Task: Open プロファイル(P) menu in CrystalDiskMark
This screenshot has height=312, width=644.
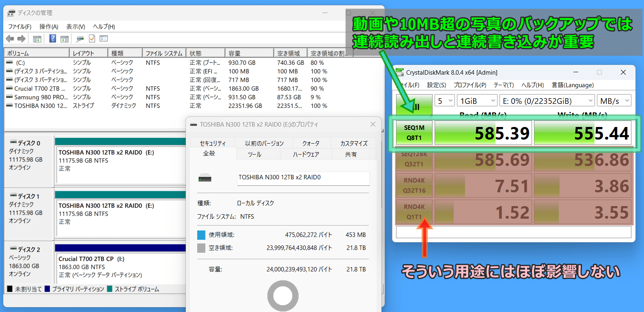Action: click(470, 85)
